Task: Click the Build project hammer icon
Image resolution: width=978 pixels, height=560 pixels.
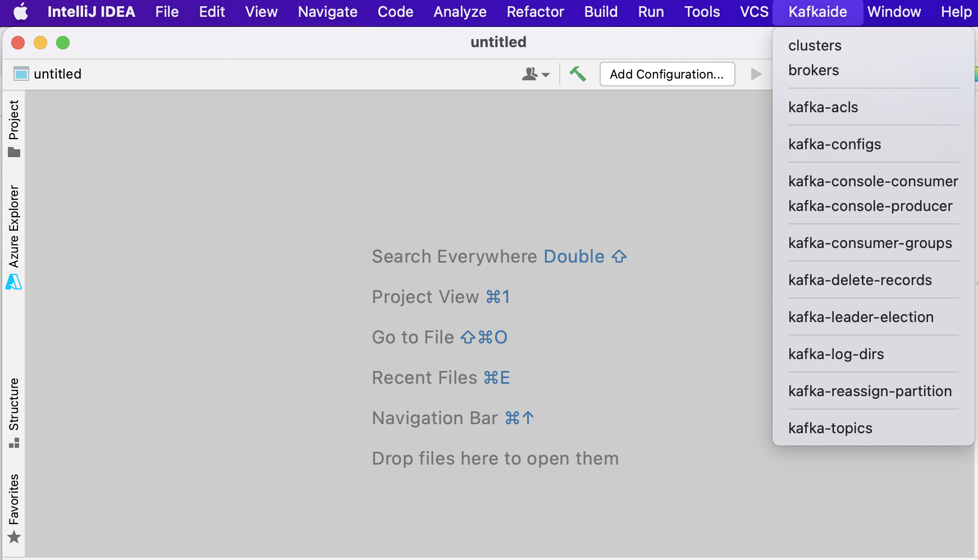Action: click(578, 74)
